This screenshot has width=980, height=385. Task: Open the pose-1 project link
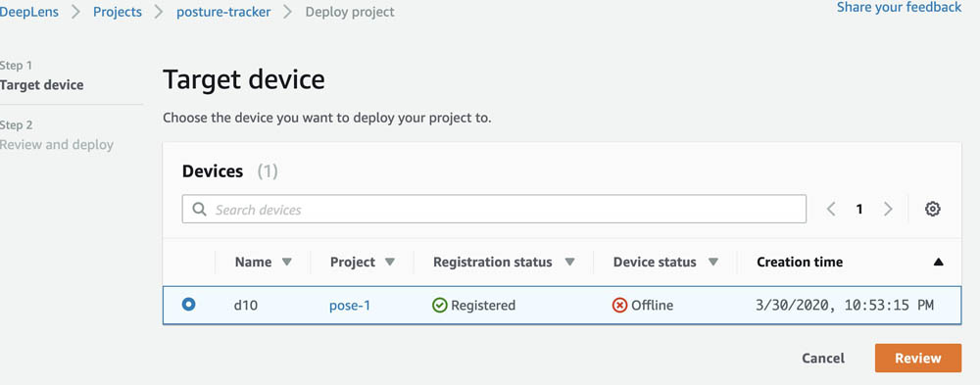click(x=350, y=306)
